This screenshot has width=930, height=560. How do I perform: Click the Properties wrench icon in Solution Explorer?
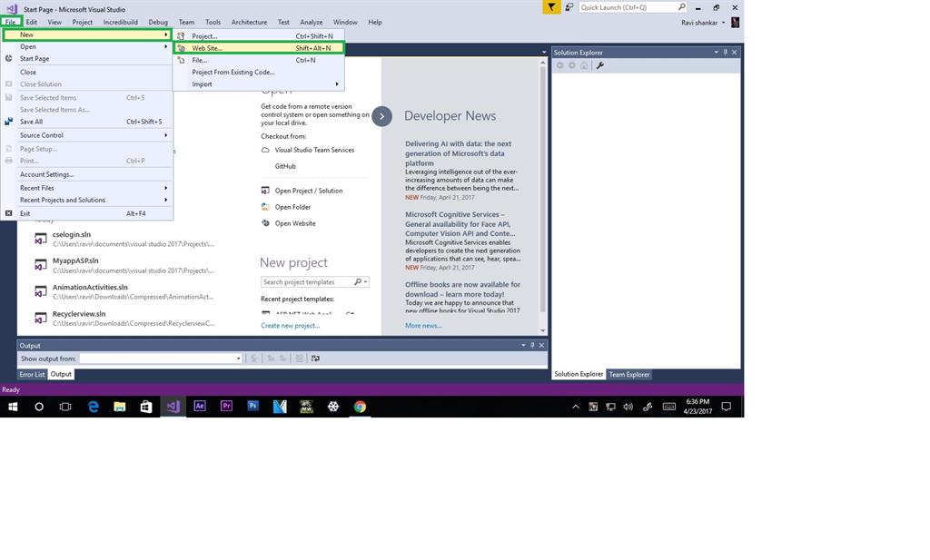point(600,65)
